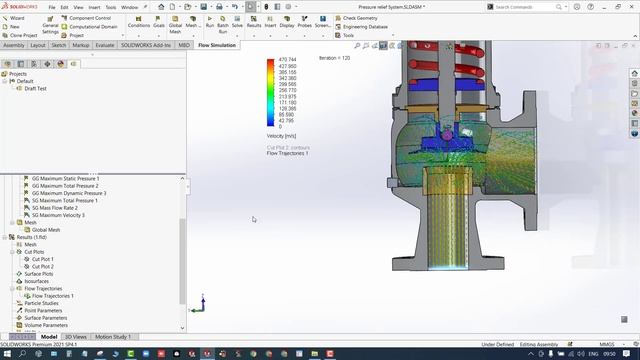Viewport: 640px width, 360px height.
Task: Select Flow Trajectories 1 item
Action: coord(53,296)
